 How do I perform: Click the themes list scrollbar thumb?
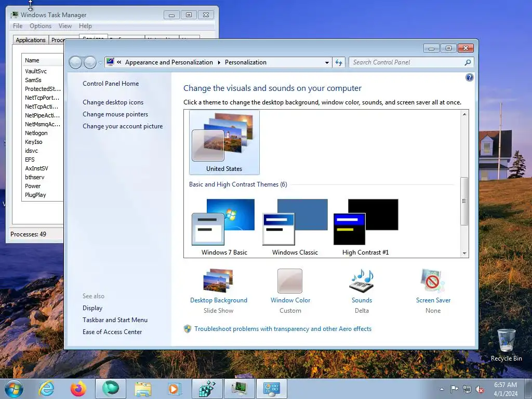click(x=464, y=201)
